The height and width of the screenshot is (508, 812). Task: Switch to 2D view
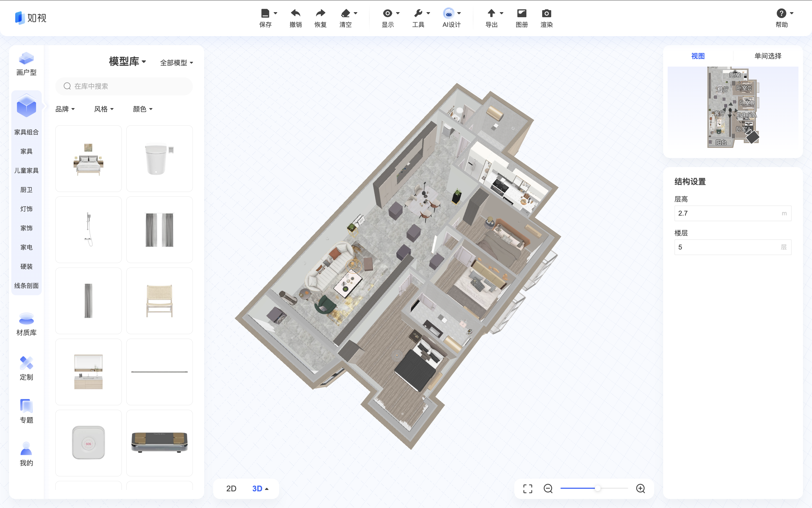point(231,489)
